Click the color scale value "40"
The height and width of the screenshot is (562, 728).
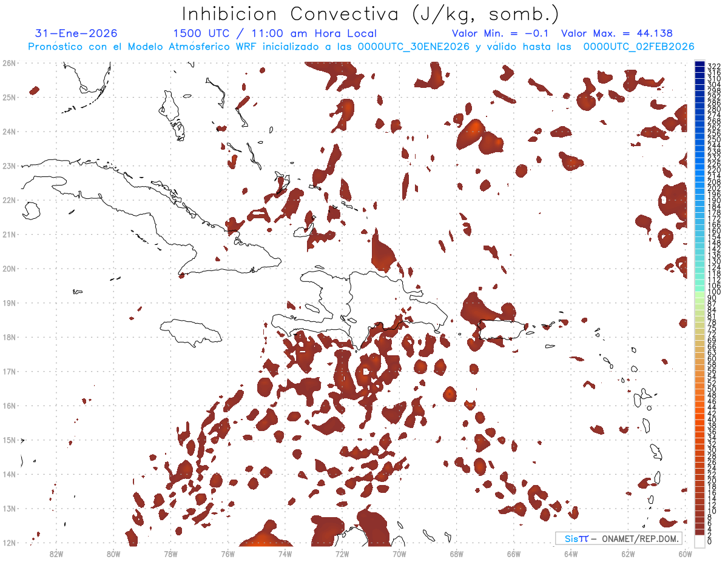[712, 420]
